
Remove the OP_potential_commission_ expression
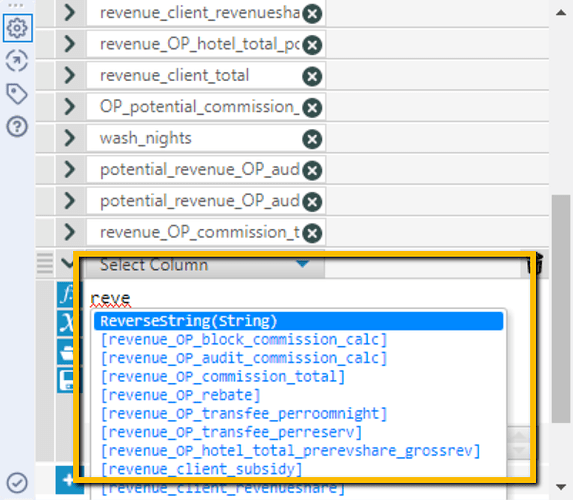tap(312, 108)
